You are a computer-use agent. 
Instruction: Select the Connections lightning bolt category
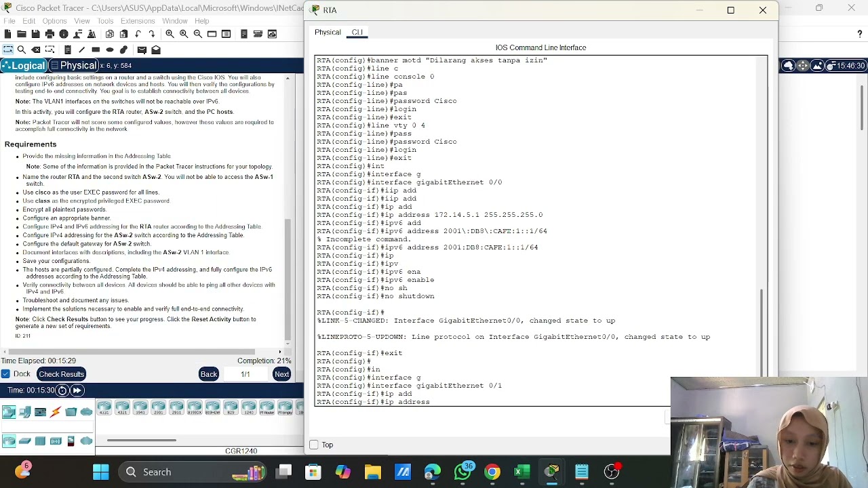tap(56, 411)
